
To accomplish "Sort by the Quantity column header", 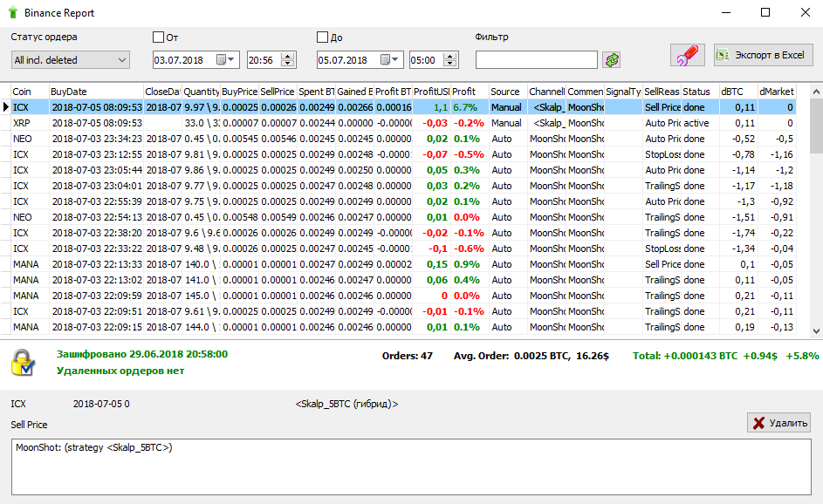I will [201, 92].
